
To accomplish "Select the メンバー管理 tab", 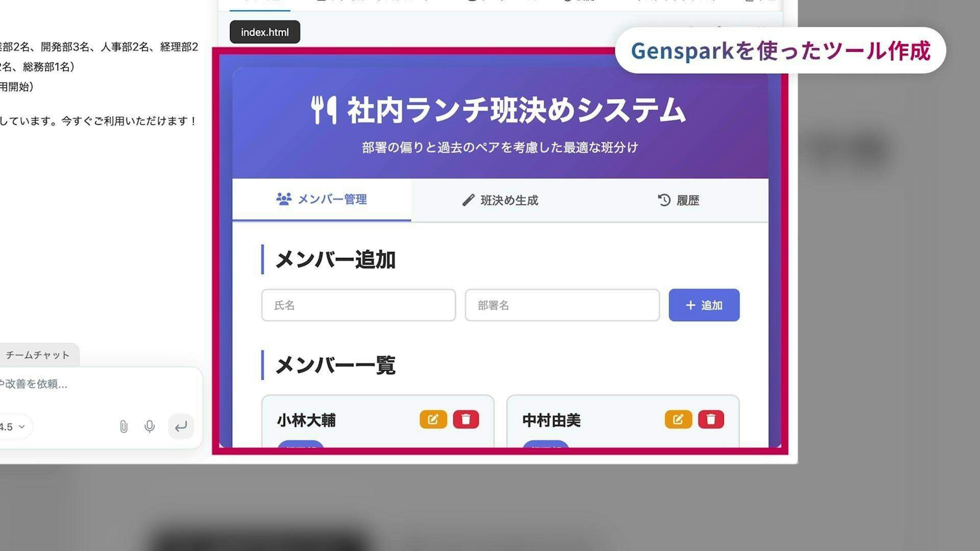I will tap(322, 199).
